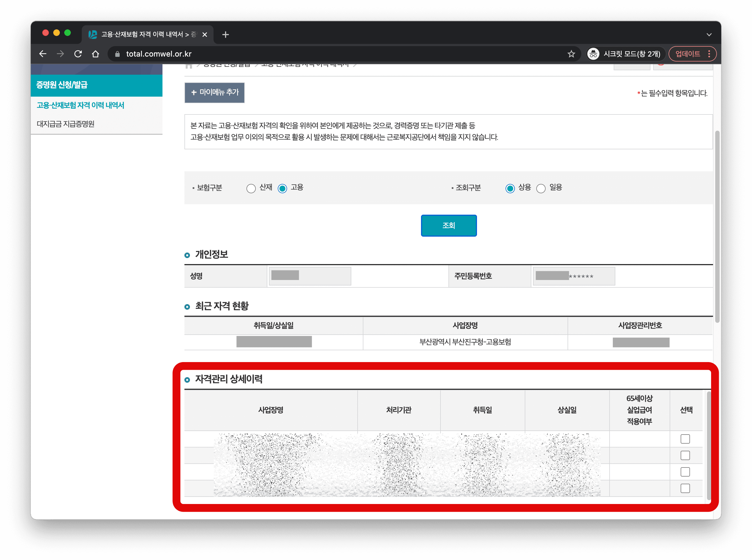Select the 일용 inquiry type radio button
Screen dimensions: 752x560
pos(541,189)
